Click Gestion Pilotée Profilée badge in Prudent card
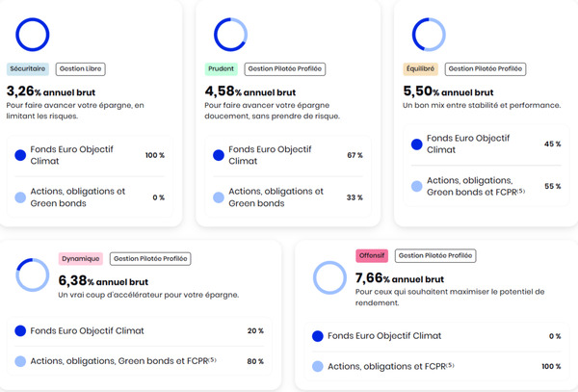 [285, 69]
